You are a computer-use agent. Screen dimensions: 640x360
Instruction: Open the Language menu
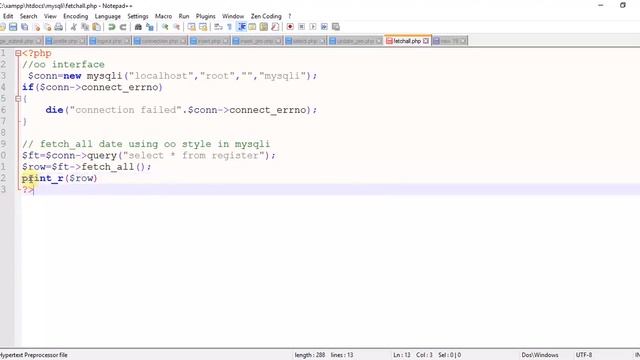point(108,16)
